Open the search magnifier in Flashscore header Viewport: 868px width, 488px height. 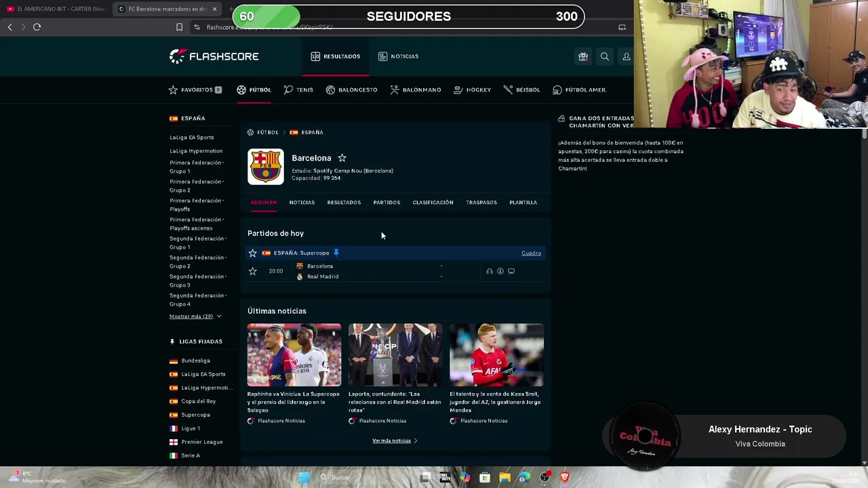coord(604,57)
